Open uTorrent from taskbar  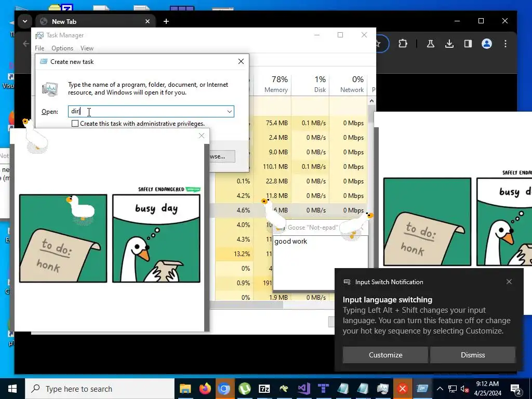point(244,389)
